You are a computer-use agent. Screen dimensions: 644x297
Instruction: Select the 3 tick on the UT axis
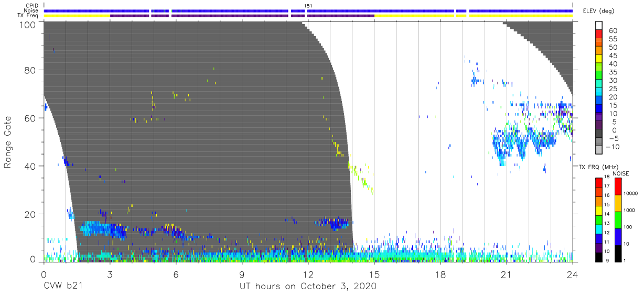110,274
